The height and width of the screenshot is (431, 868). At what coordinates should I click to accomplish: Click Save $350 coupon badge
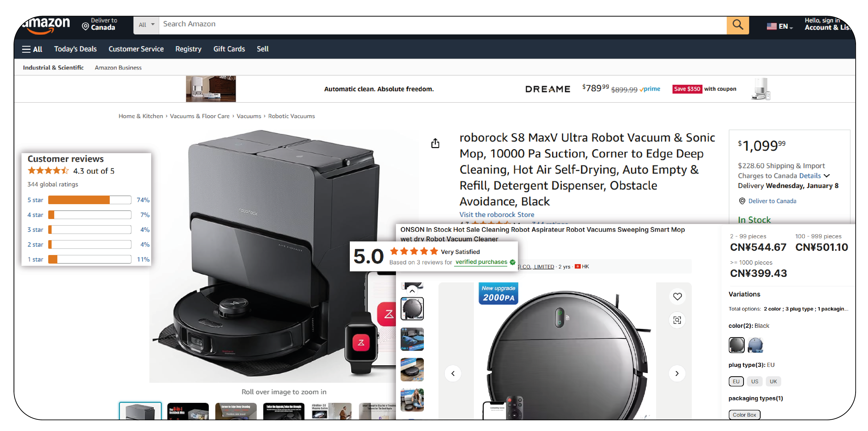(687, 89)
